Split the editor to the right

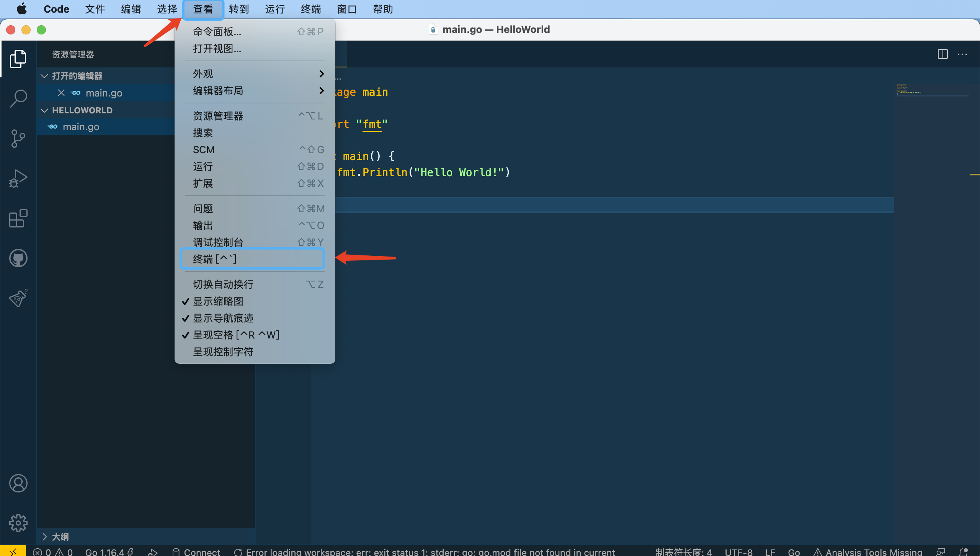[x=942, y=54]
